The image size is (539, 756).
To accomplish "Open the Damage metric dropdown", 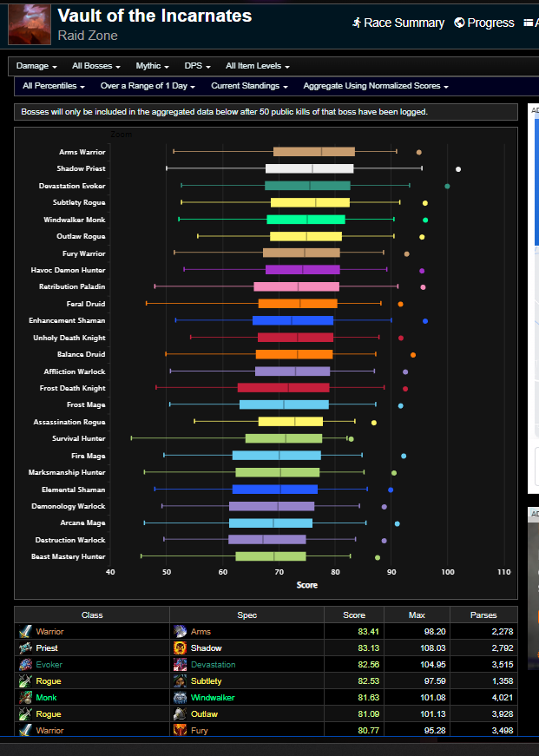I will [x=36, y=66].
